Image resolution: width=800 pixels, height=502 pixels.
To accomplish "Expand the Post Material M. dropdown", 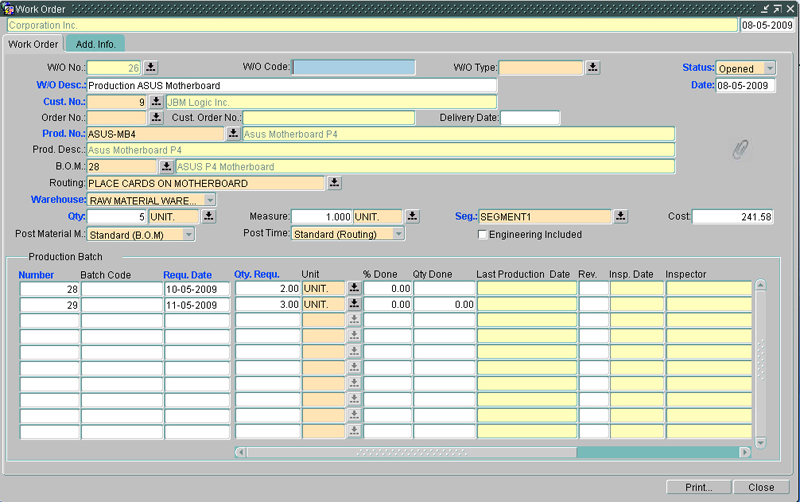I will 188,235.
